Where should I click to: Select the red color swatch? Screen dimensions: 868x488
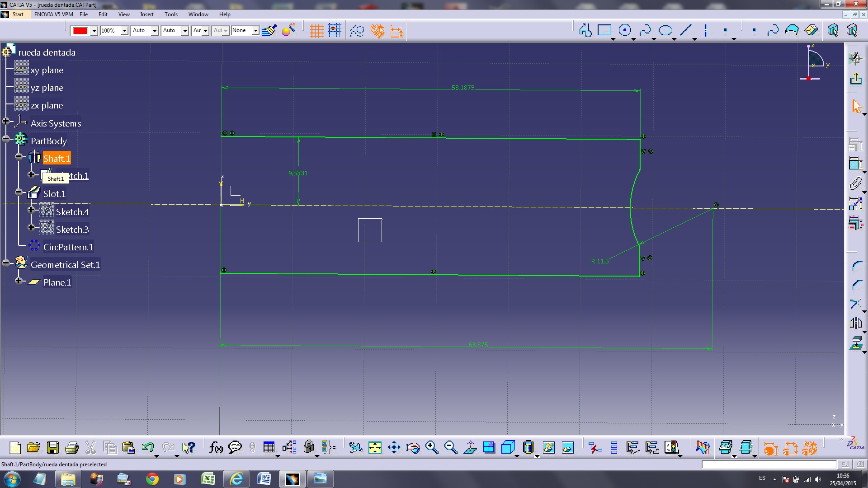[x=80, y=31]
